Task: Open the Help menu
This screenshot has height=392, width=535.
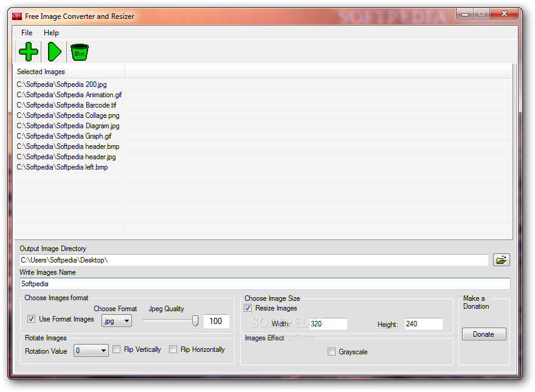Action: point(51,33)
